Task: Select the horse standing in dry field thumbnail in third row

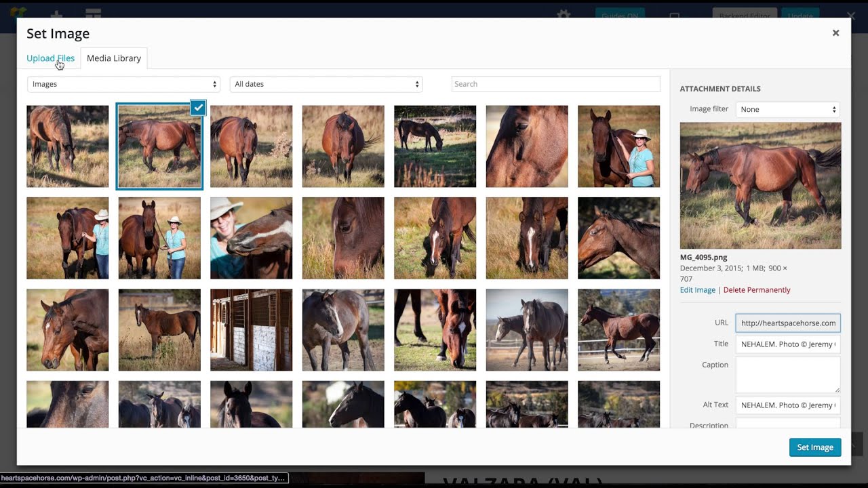Action: pos(159,330)
